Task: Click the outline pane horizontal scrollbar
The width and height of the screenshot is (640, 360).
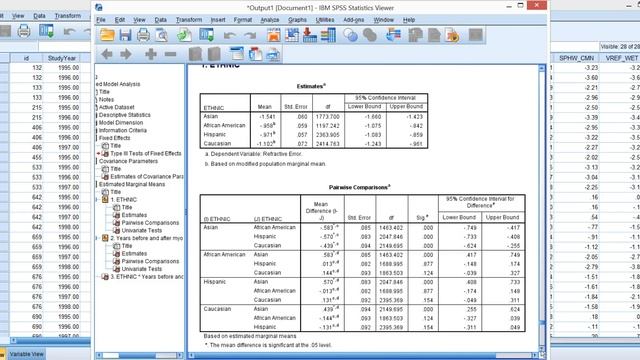Action: [140, 356]
